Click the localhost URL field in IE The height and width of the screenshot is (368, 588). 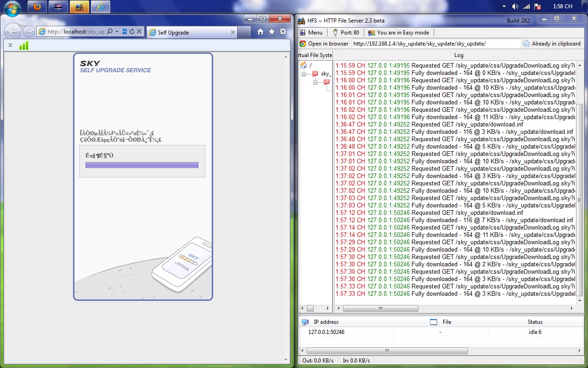[x=76, y=32]
